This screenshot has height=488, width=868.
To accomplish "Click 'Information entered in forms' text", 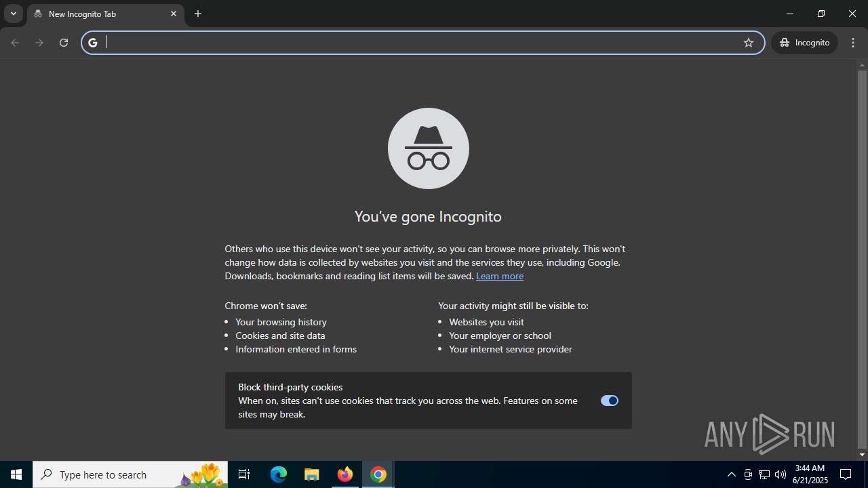I will pos(296,349).
